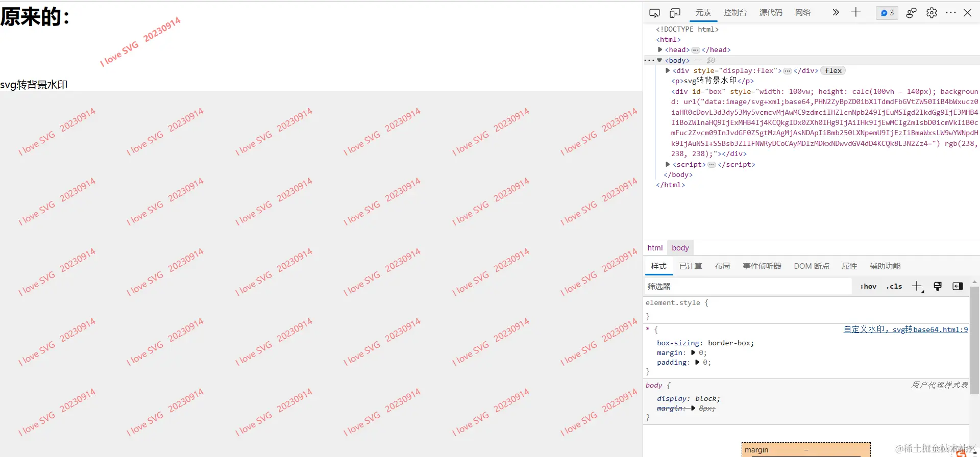Screen dimensions: 980x457
Task: Click the display: block declaration
Action: click(689, 398)
